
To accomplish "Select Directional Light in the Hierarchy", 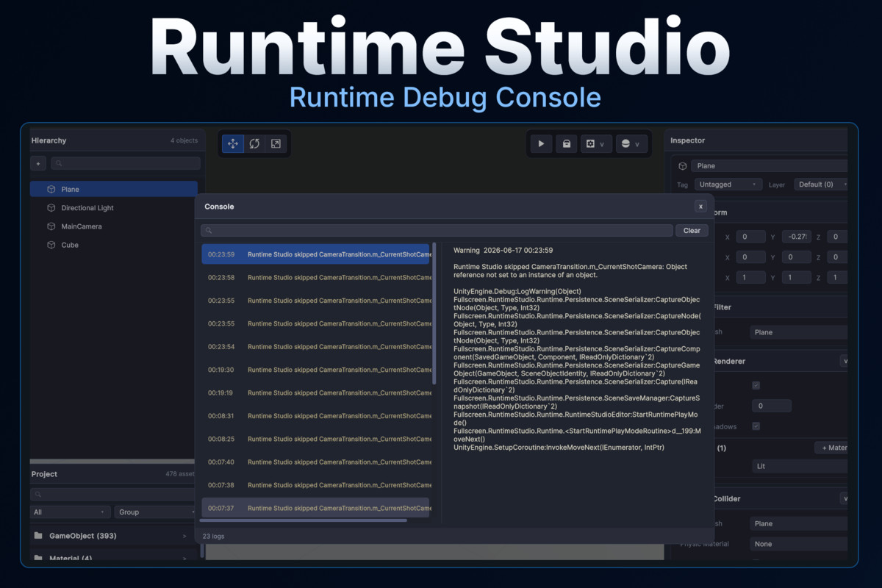I will pyautogui.click(x=114, y=208).
